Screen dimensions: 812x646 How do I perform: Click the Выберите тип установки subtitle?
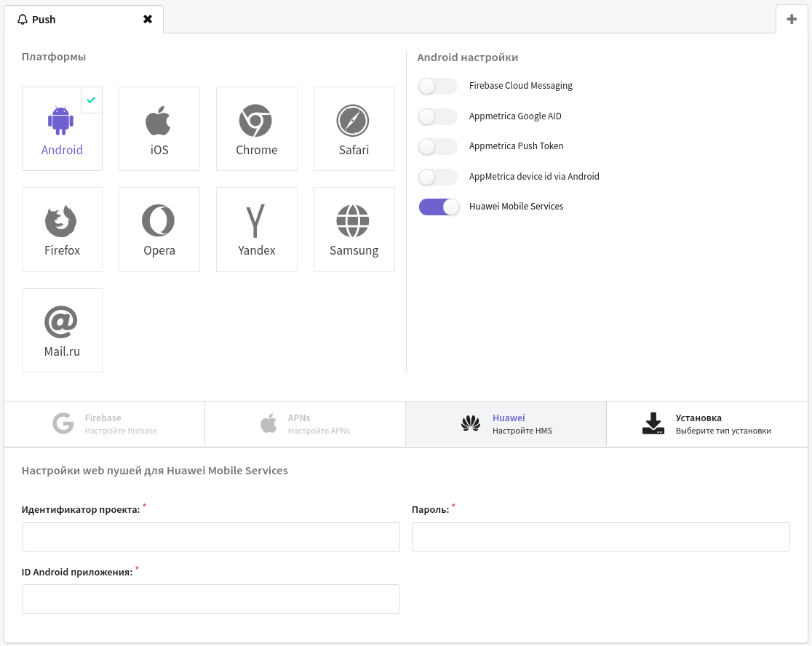723,431
